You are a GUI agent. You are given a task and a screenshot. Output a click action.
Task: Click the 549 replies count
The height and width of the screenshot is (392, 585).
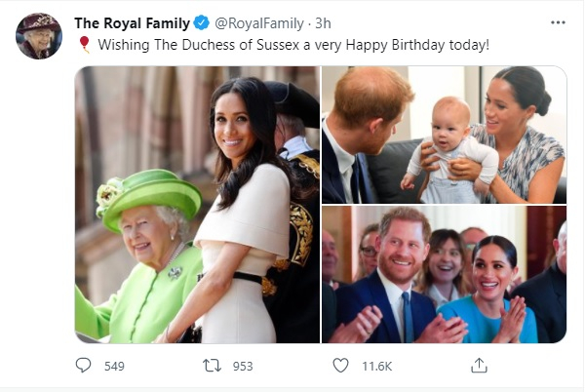click(115, 366)
